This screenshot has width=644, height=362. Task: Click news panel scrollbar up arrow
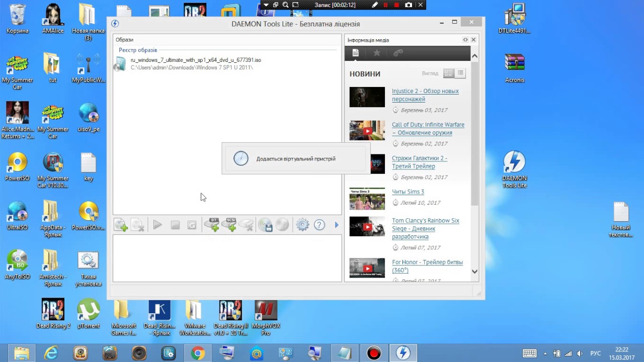click(474, 56)
